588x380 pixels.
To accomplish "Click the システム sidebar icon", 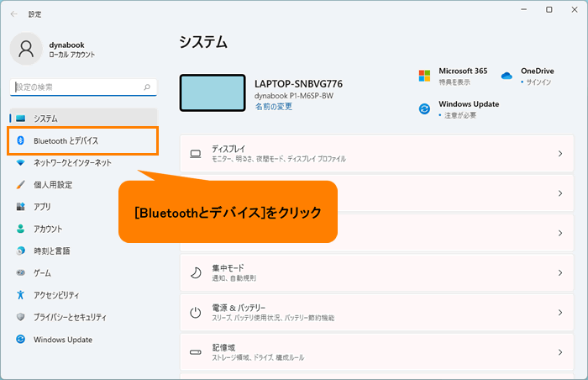I will tap(21, 119).
